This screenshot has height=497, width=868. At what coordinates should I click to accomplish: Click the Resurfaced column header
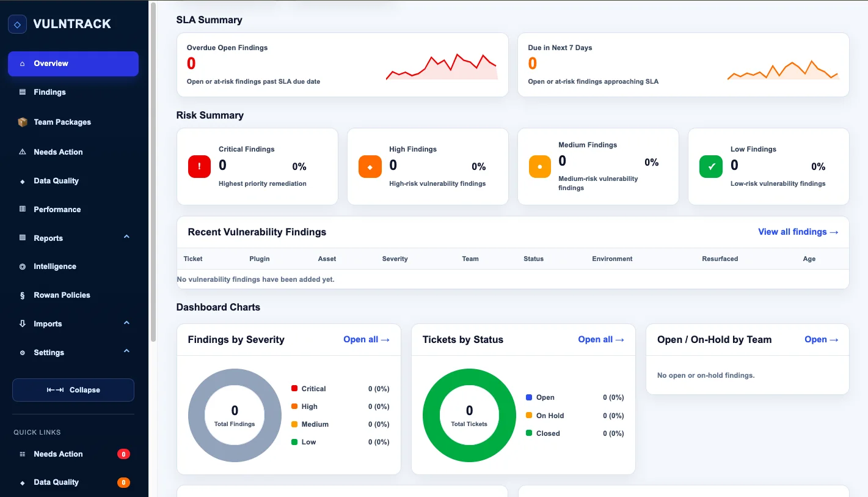pyautogui.click(x=720, y=259)
